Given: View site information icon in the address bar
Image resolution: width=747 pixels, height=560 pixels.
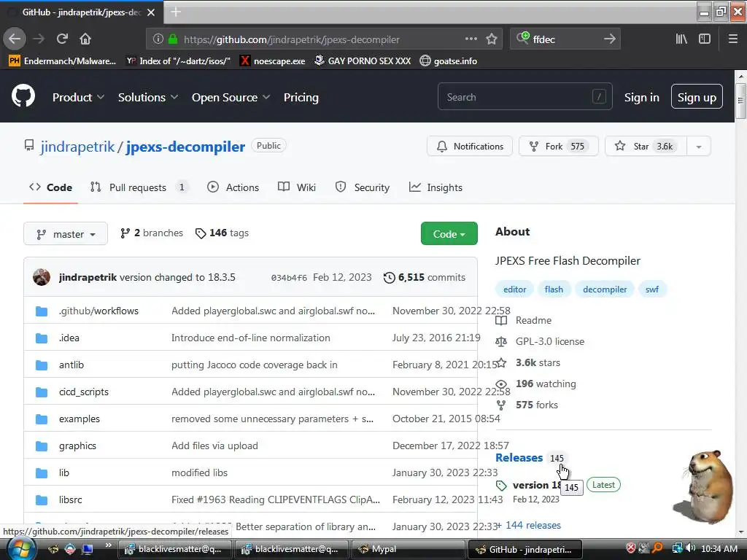Looking at the screenshot, I should pos(158,39).
